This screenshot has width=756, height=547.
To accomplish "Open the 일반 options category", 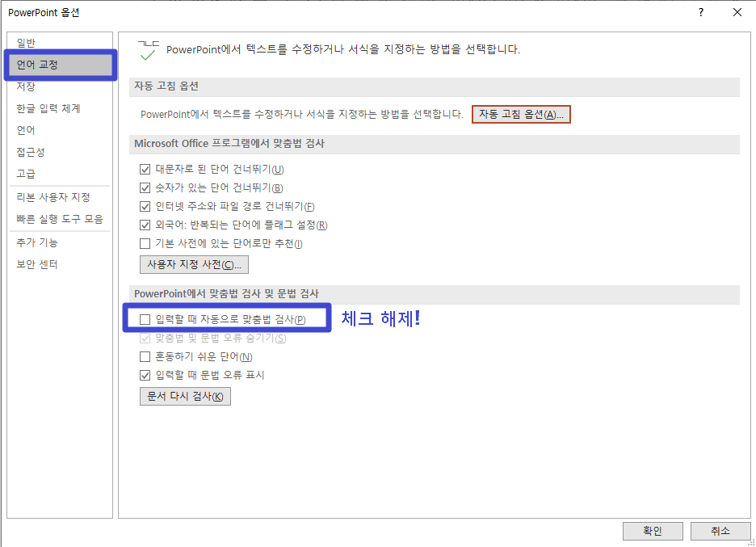I will (26, 43).
